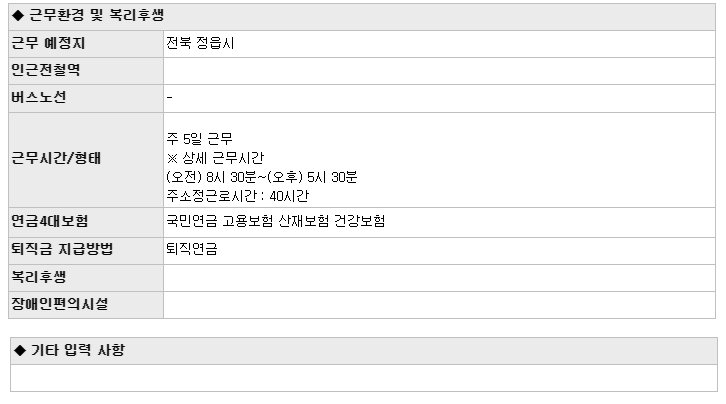The image size is (726, 404).
Task: Click the empty 인근전철역 value cell
Action: coord(439,71)
